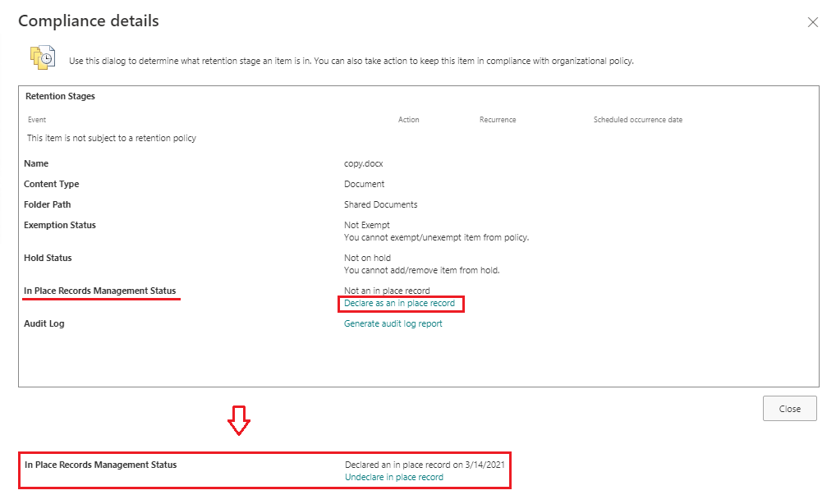Click the Compliance details dialog title
The image size is (836, 504).
click(88, 21)
